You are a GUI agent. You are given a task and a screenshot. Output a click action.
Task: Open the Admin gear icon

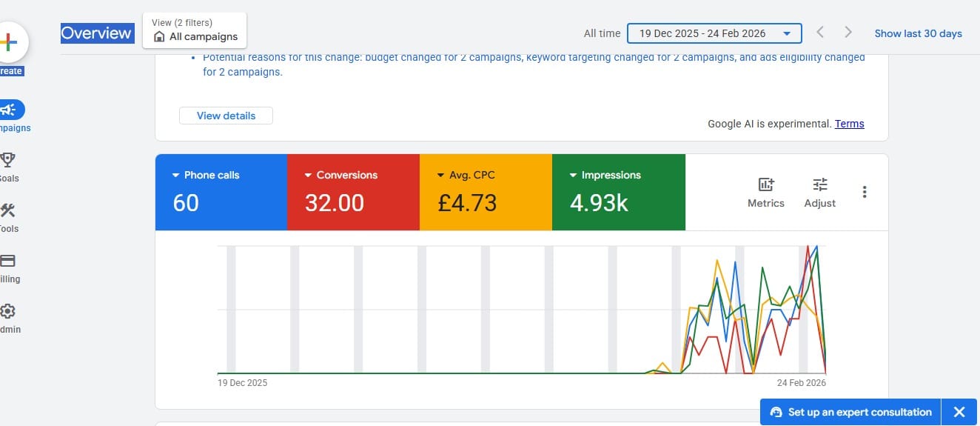[7, 311]
